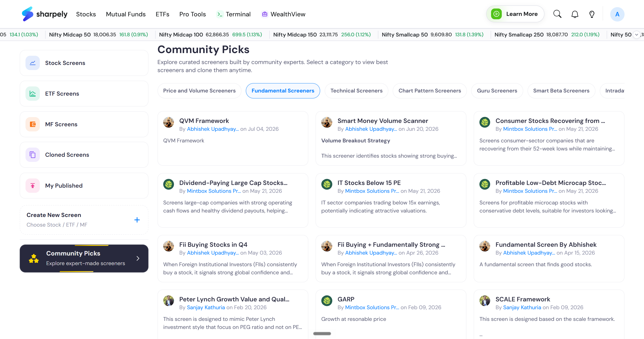Image resolution: width=644 pixels, height=339 pixels.
Task: Open the search magnifier icon
Action: 557,14
